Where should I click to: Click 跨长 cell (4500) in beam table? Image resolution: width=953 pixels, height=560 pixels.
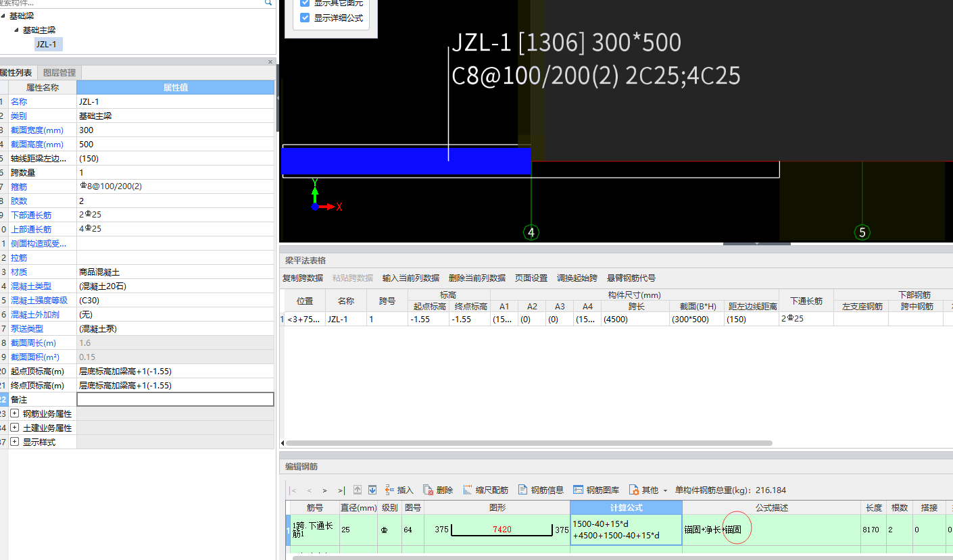635,319
